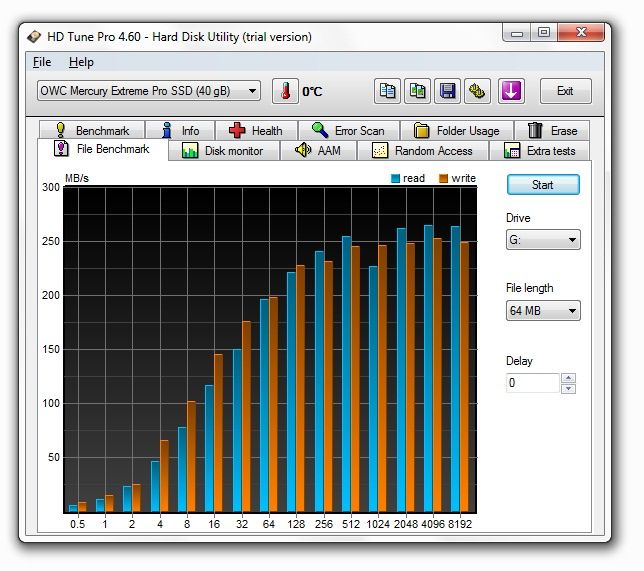Click the copy screenshot to clipboard icon
The height and width of the screenshot is (571, 644).
(x=417, y=91)
